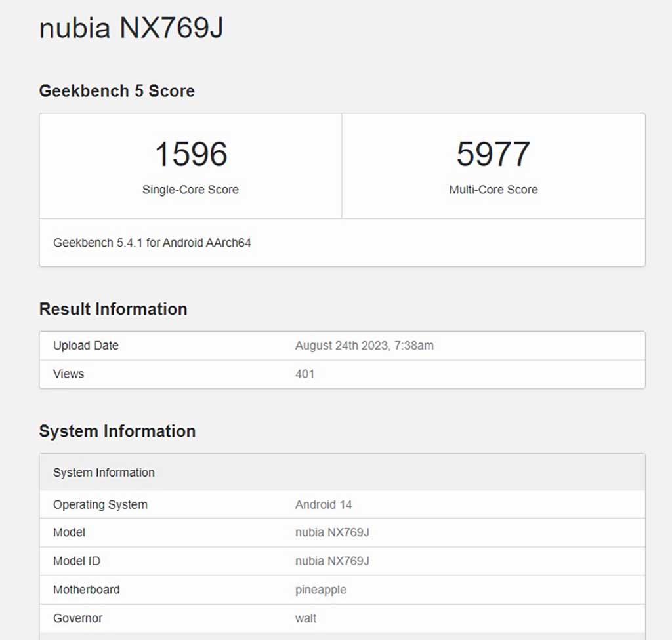Click the Geekbench 5 Score heading

coord(117,90)
